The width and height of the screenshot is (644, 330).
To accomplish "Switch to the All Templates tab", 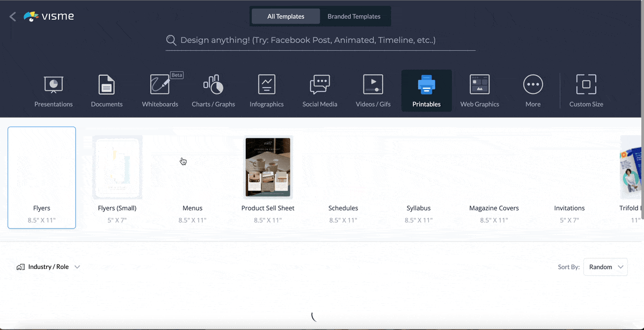I will pyautogui.click(x=286, y=17).
